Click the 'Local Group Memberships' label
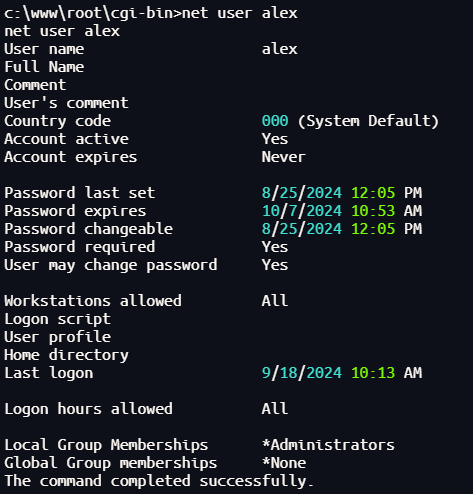473x494 pixels. 106,445
